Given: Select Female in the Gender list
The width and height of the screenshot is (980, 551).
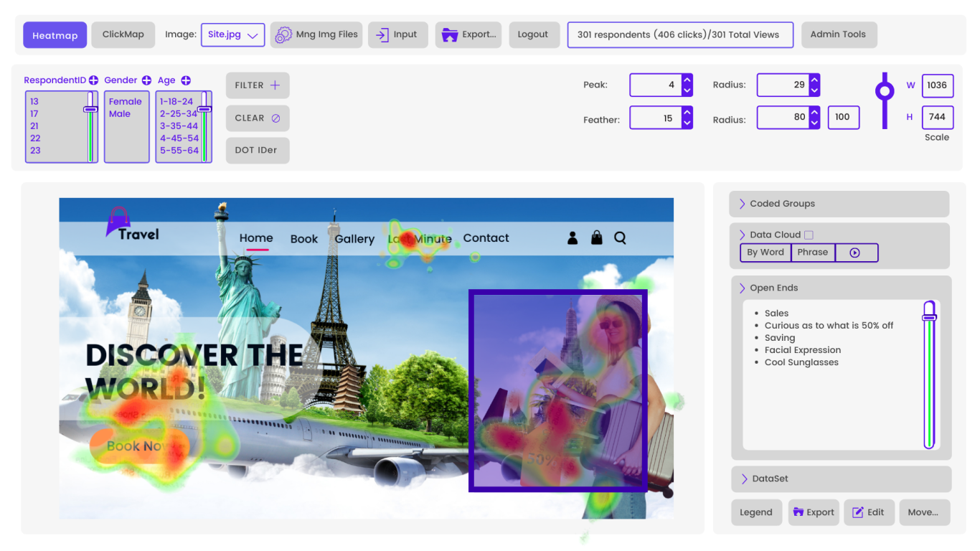Looking at the screenshot, I should coord(126,102).
